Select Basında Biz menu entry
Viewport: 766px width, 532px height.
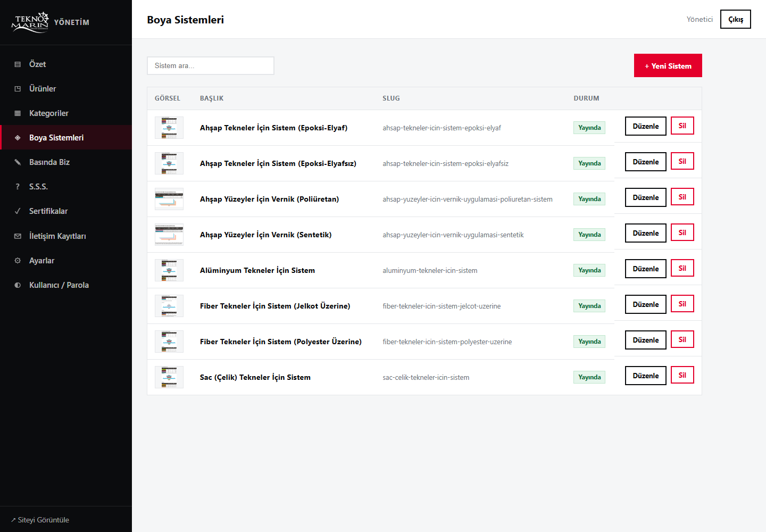pos(66,162)
